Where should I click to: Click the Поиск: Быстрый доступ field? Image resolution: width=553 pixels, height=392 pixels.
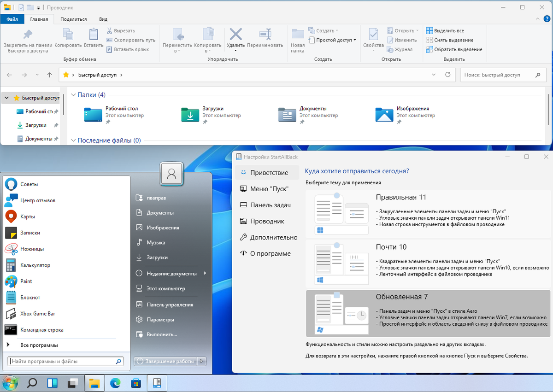tap(503, 75)
